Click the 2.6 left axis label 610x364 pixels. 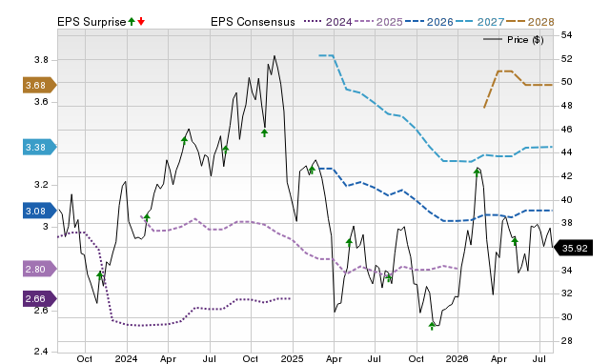point(41,311)
